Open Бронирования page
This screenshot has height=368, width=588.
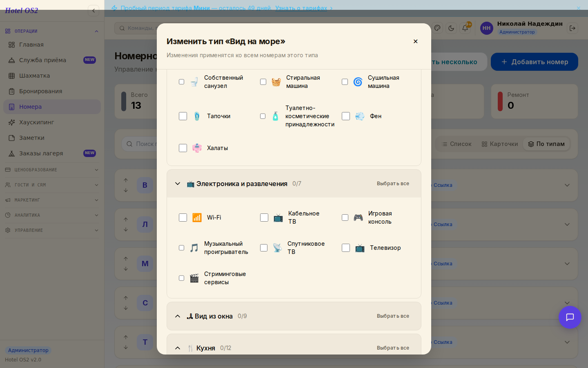(x=52, y=91)
